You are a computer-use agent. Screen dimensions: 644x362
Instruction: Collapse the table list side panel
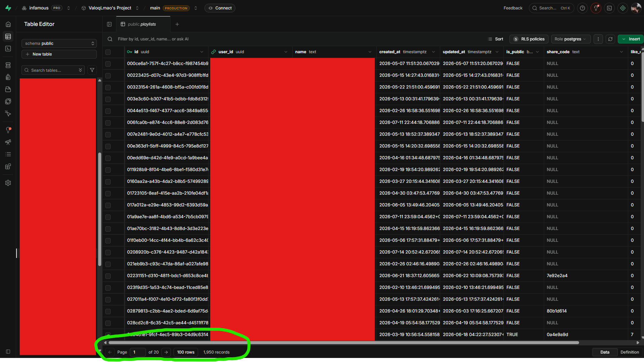pyautogui.click(x=109, y=24)
